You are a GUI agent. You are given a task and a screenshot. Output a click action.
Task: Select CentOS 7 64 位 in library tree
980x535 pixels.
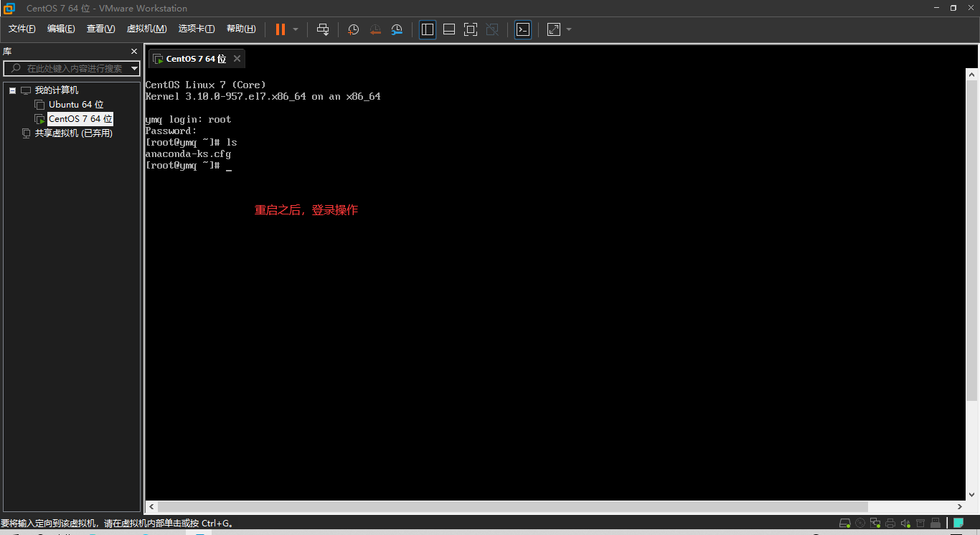(x=80, y=119)
